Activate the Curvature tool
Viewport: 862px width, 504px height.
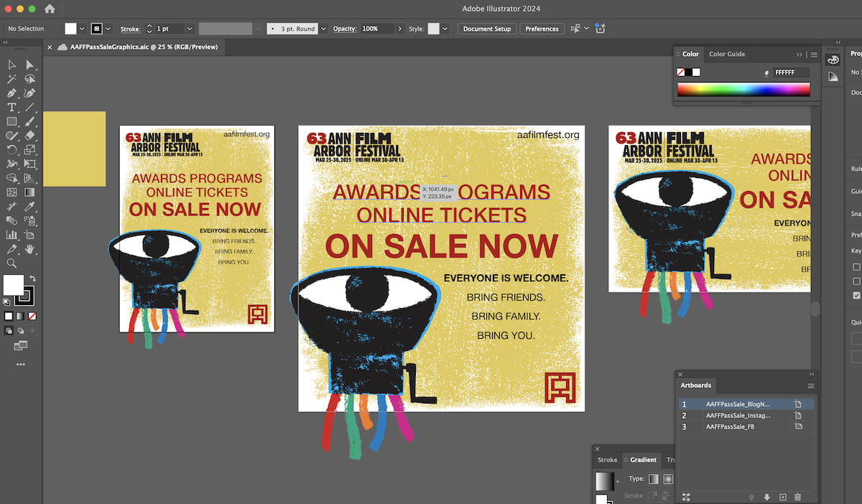30,93
